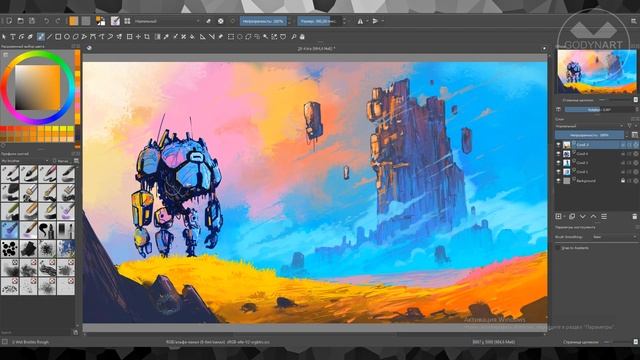Hide the Background layer eye icon
640x360 pixels.
(x=558, y=180)
